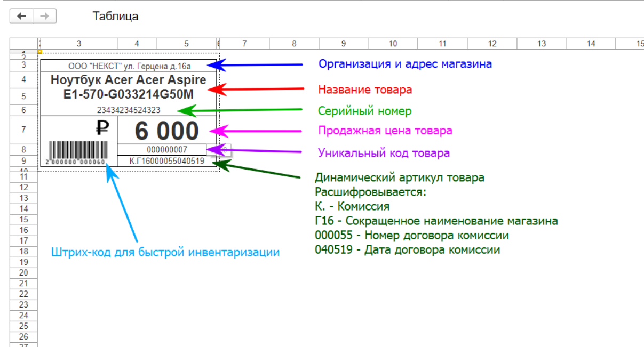Select row header 21
Screen dimensions: 644x347
tap(24, 283)
